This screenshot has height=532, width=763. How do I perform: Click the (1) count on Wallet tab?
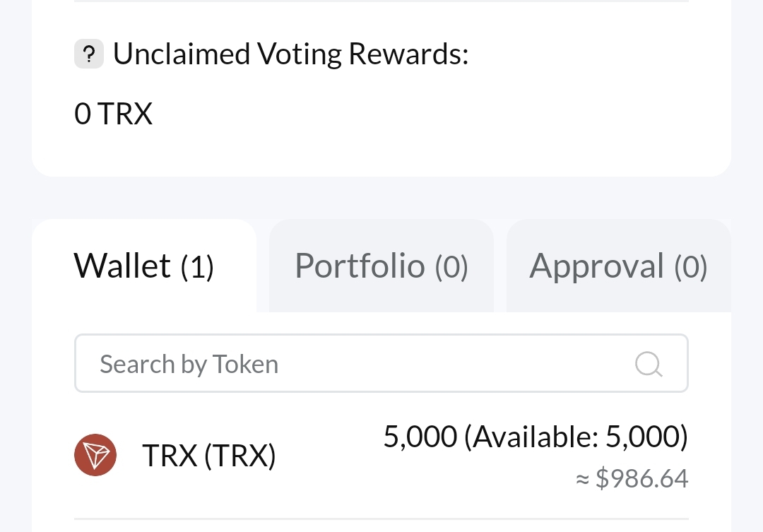[197, 268]
